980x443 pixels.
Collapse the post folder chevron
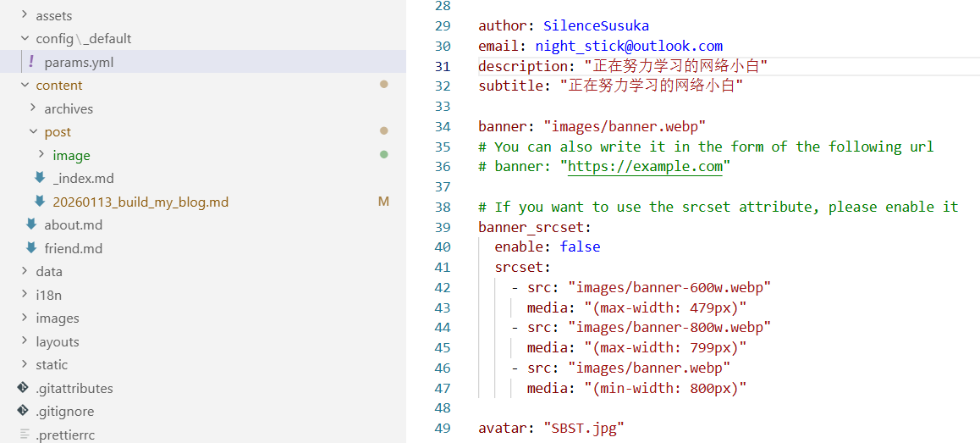pyautogui.click(x=32, y=132)
